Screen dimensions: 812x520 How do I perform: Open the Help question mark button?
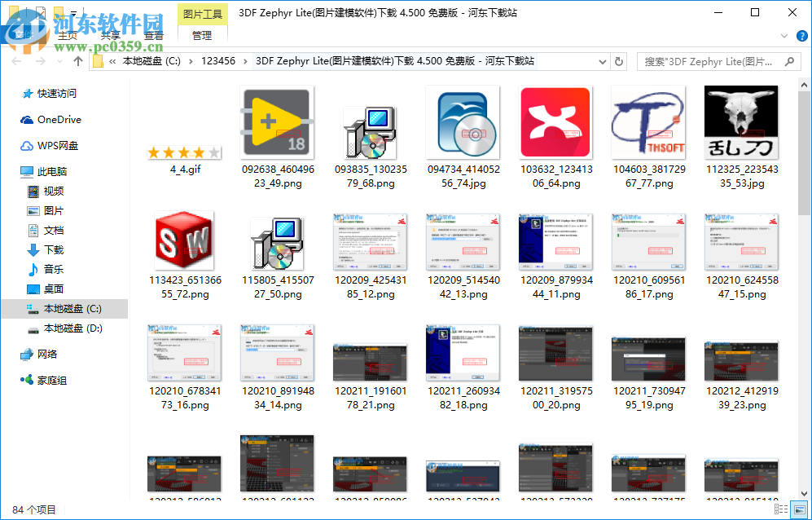(x=801, y=36)
